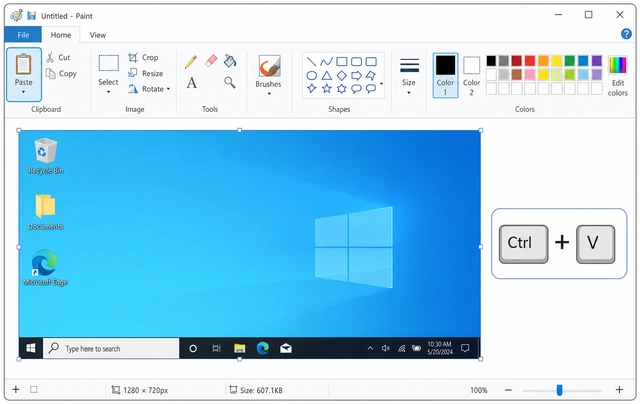Viewport: 640px width, 404px height.
Task: Choose the purple palette swatch
Action: click(596, 61)
